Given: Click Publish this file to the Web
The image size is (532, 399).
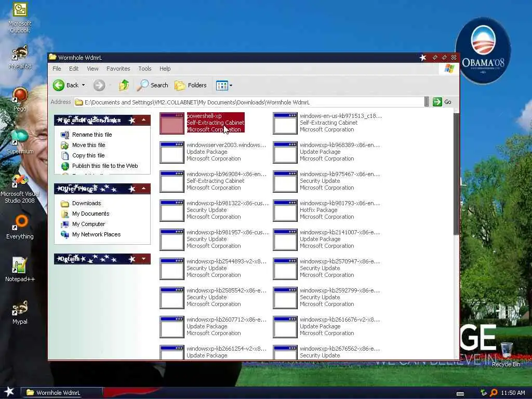Looking at the screenshot, I should coord(105,166).
